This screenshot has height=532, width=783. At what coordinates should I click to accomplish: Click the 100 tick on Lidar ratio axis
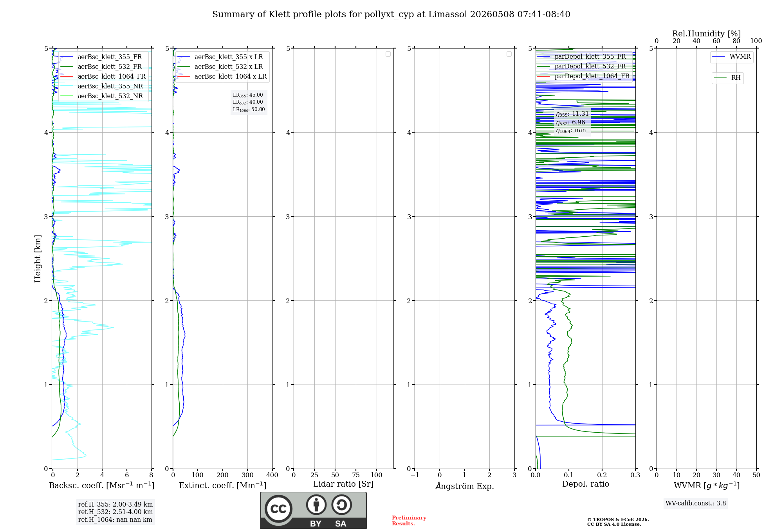coord(376,475)
